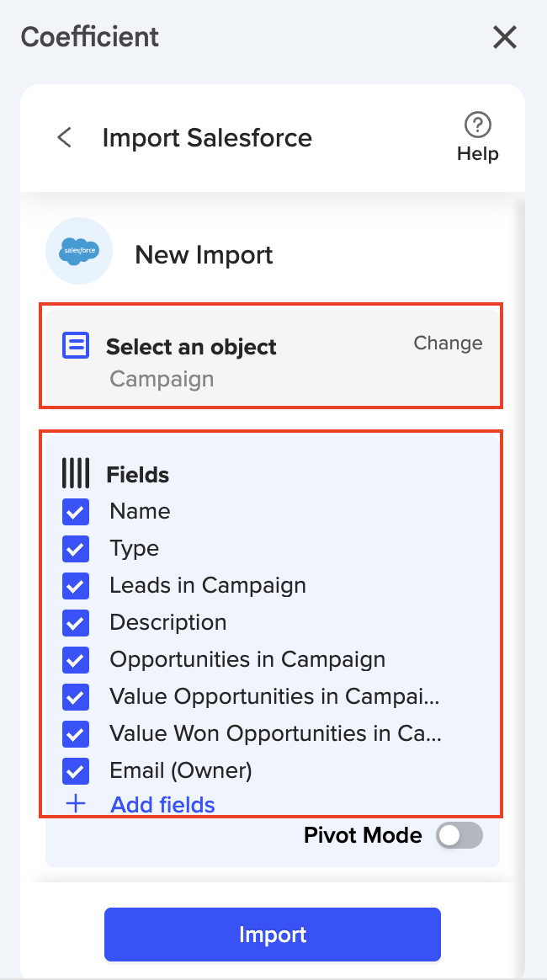Deselect the Email (Owner) checkbox
547x980 pixels.
76,771
